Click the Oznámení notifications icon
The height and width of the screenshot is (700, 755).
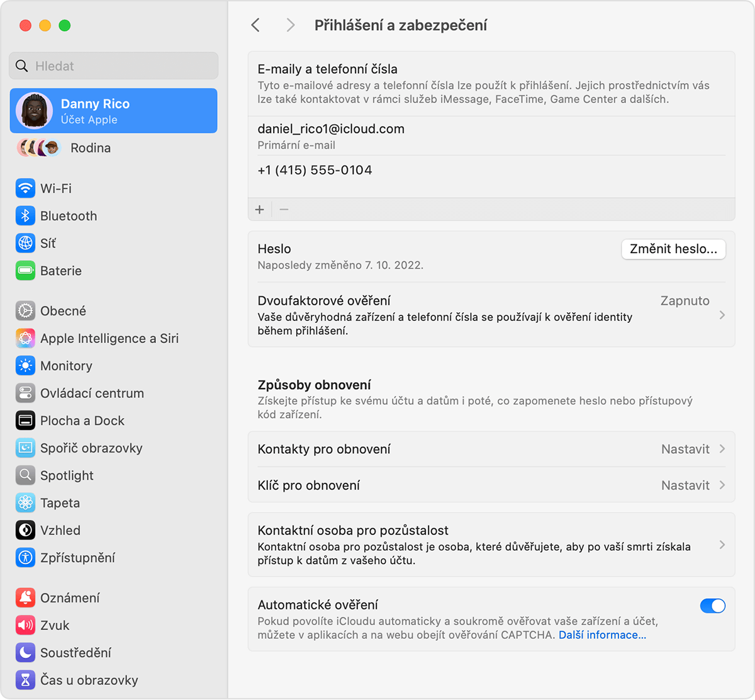[x=25, y=597]
